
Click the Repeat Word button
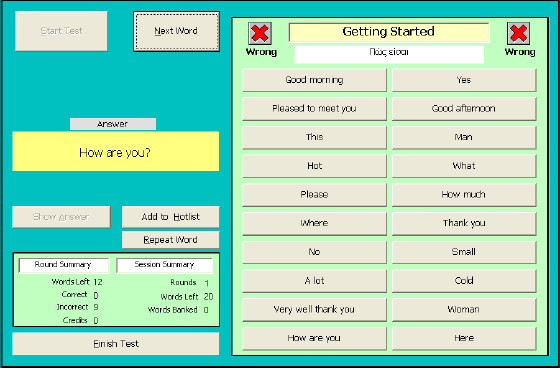tap(171, 240)
